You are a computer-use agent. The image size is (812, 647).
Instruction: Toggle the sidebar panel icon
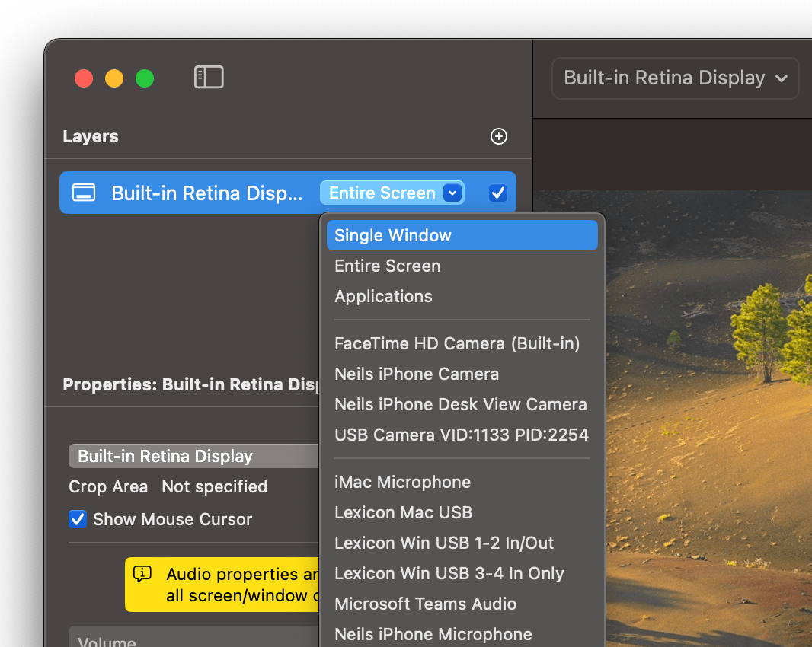click(208, 78)
